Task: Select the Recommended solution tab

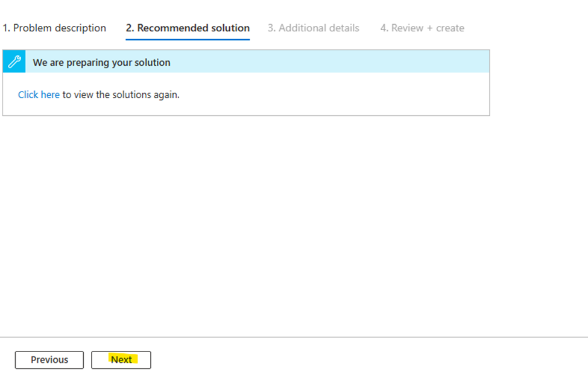Action: (x=188, y=28)
